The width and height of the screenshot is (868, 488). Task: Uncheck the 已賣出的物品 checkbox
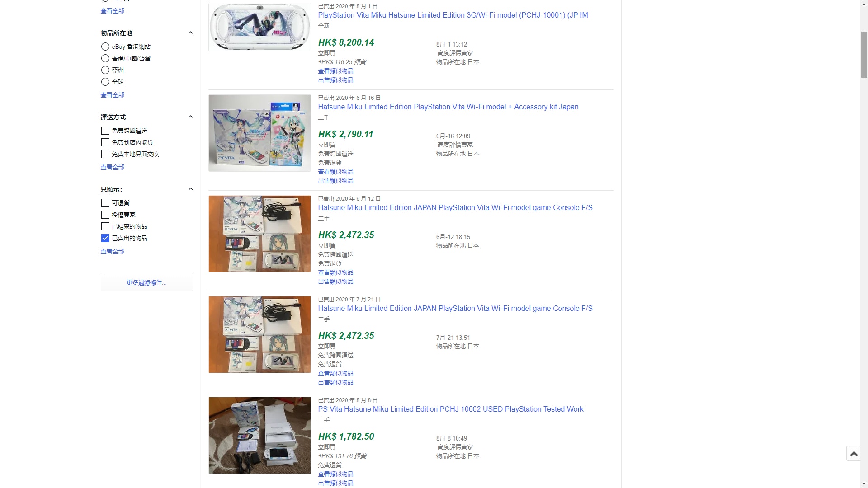(x=105, y=238)
